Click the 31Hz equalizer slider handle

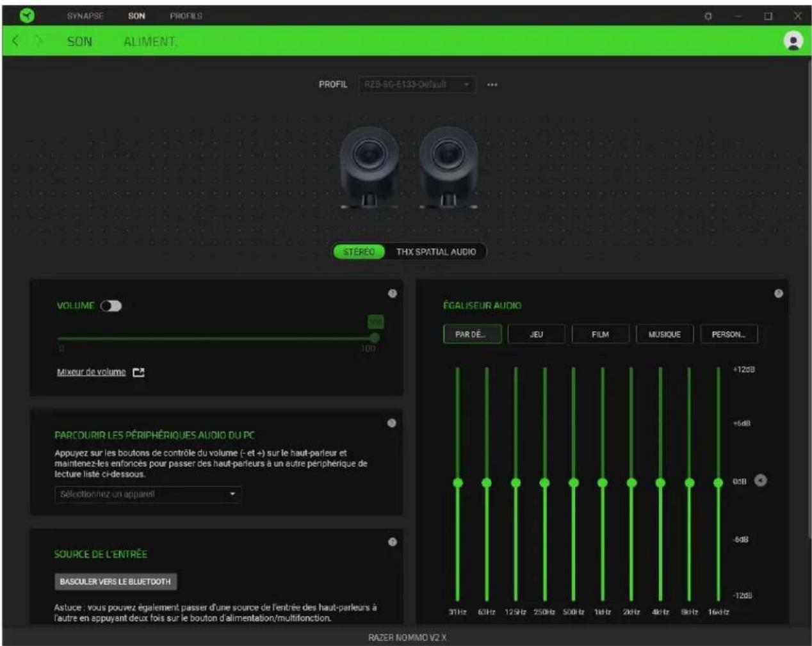(457, 482)
